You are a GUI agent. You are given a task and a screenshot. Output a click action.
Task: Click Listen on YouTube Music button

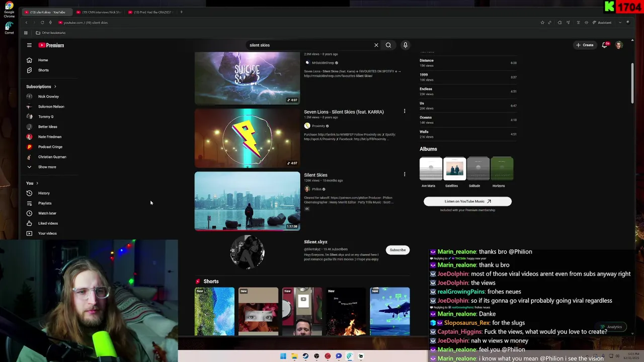tap(467, 201)
